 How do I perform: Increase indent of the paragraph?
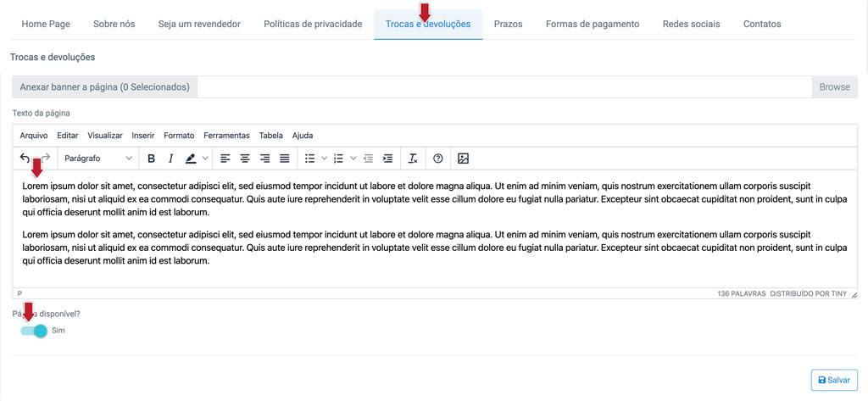388,159
